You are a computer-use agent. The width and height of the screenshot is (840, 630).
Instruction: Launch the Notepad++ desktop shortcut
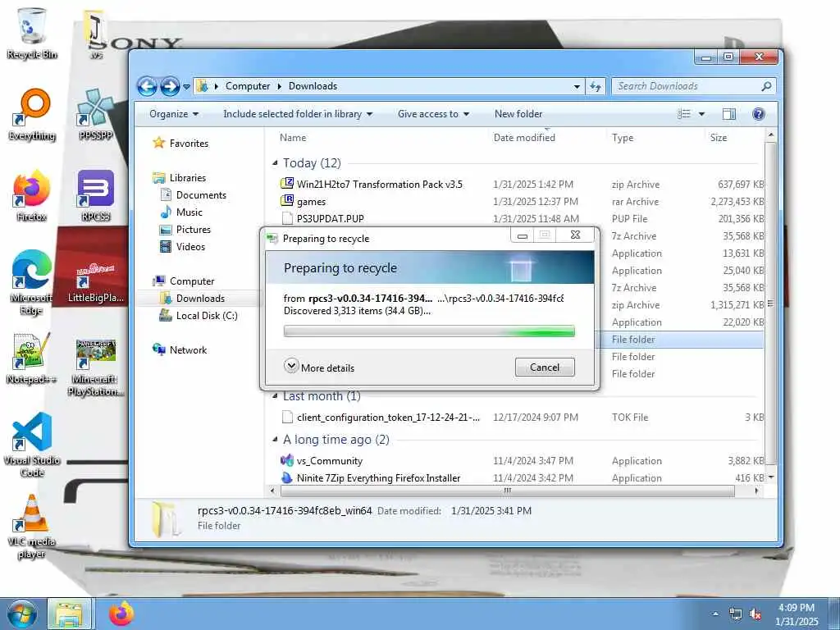[x=32, y=358]
